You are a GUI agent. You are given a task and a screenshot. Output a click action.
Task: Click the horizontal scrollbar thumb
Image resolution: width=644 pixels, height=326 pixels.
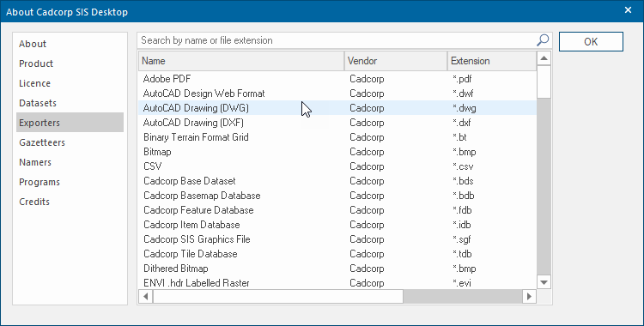click(278, 296)
